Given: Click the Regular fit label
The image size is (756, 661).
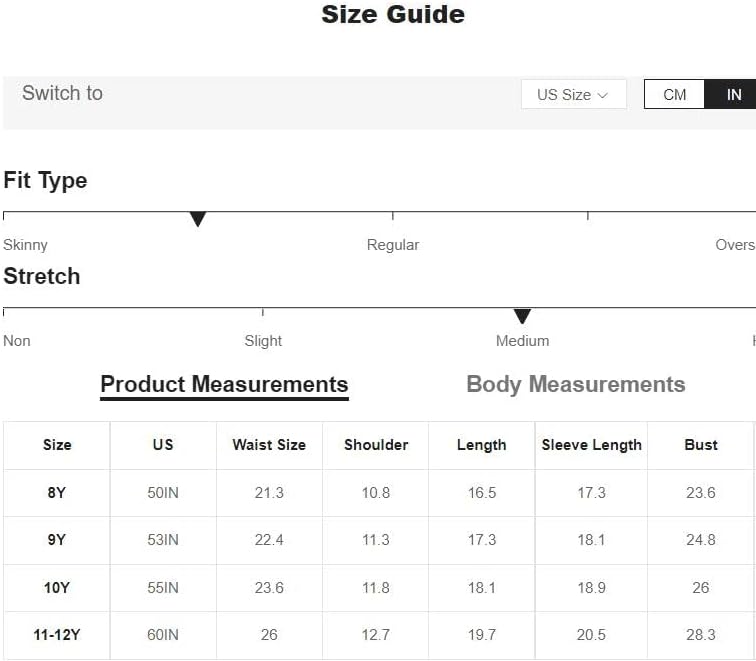Looking at the screenshot, I should click(x=393, y=245).
